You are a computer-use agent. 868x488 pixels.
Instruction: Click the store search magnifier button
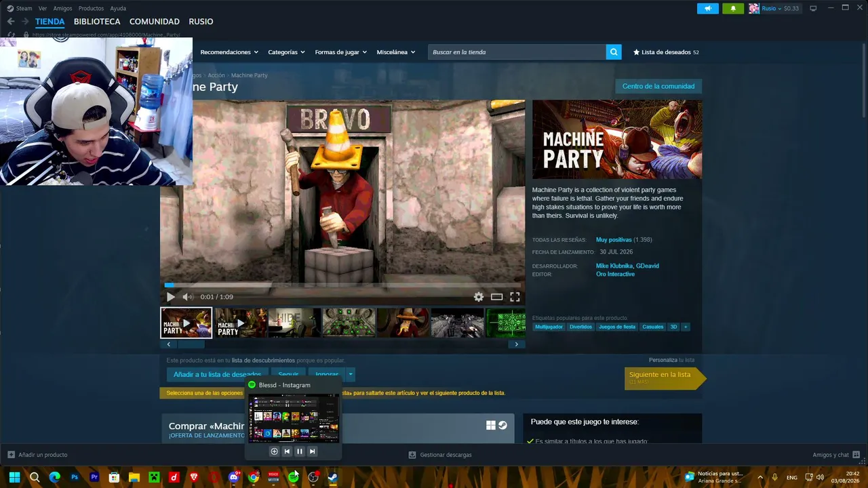coord(614,52)
